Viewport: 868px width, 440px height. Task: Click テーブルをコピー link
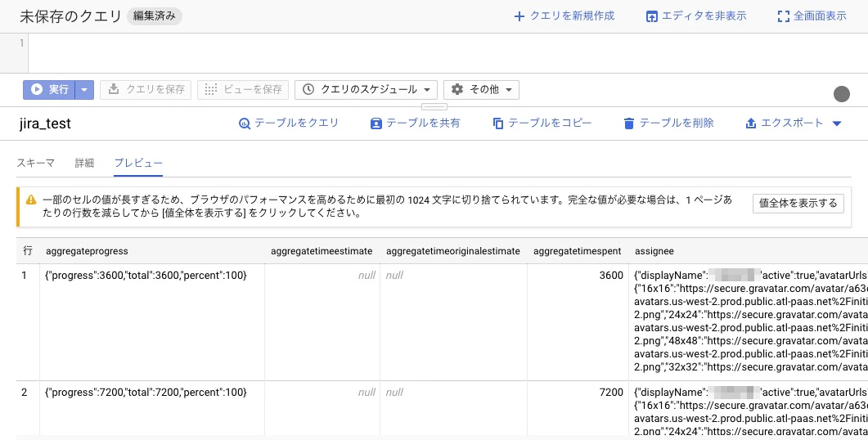(x=542, y=123)
